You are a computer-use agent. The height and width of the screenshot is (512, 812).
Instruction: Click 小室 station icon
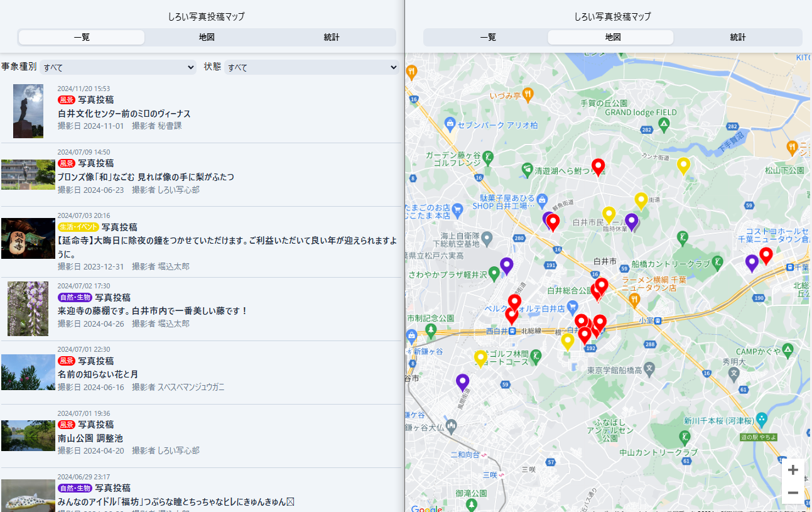click(658, 320)
